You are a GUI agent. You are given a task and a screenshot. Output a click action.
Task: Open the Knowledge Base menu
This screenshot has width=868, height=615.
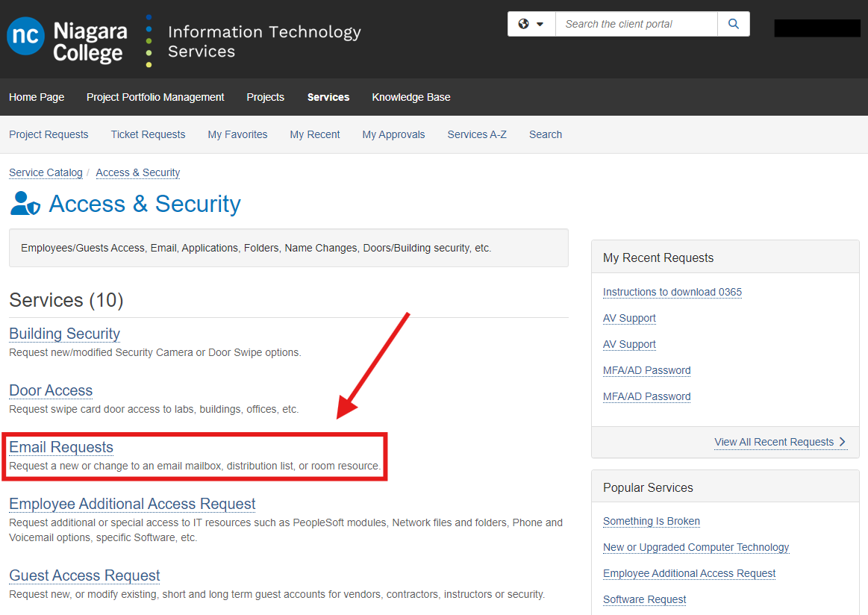[411, 97]
